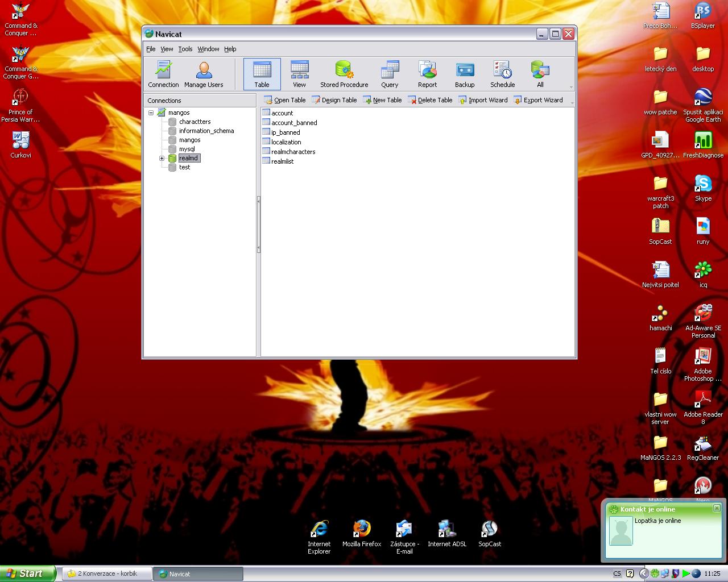The height and width of the screenshot is (582, 728).
Task: Open Prince of Persia Warrior shortcut
Action: 20,106
